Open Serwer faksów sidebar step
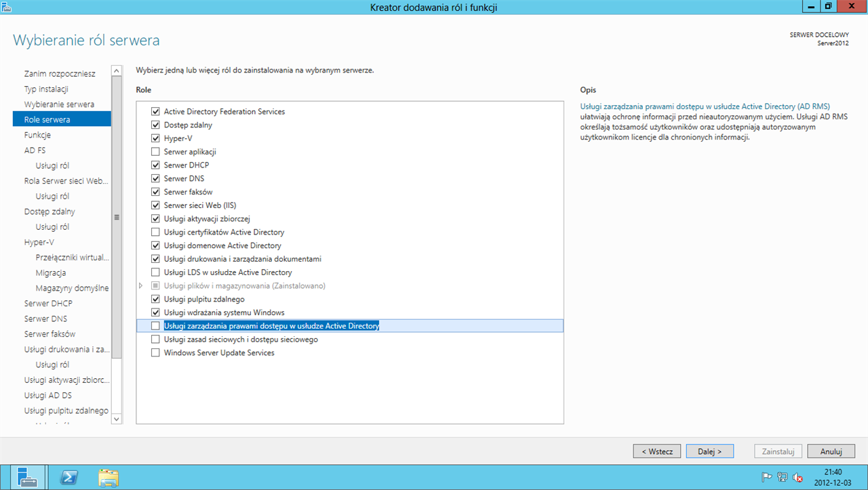Viewport: 868px width, 490px height. [50, 334]
